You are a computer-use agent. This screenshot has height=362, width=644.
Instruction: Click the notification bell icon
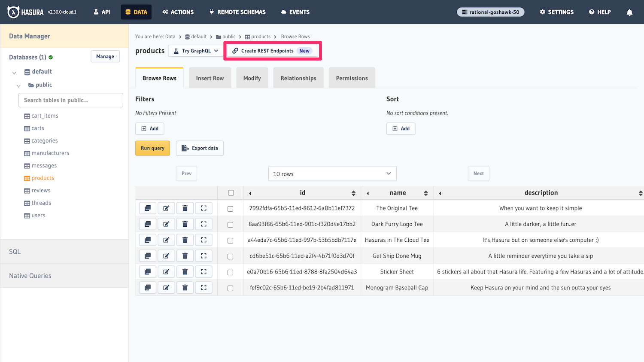click(629, 12)
